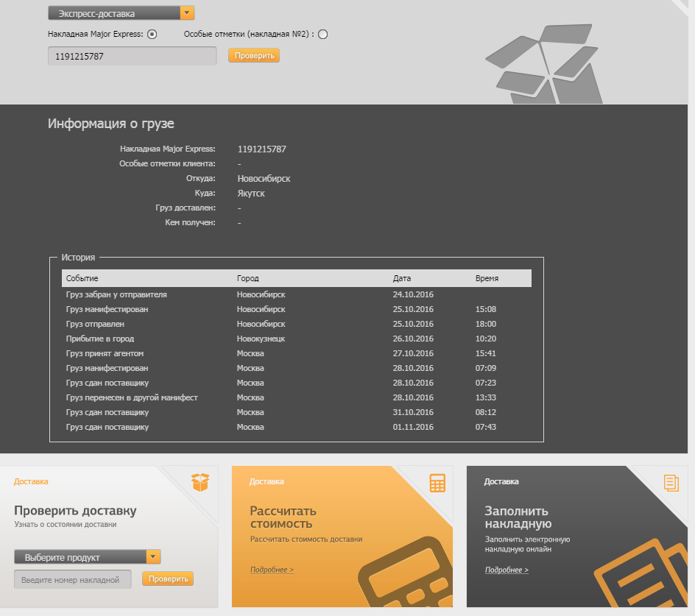Click the Информация о грузе heading
The width and height of the screenshot is (695, 616).
(x=111, y=124)
